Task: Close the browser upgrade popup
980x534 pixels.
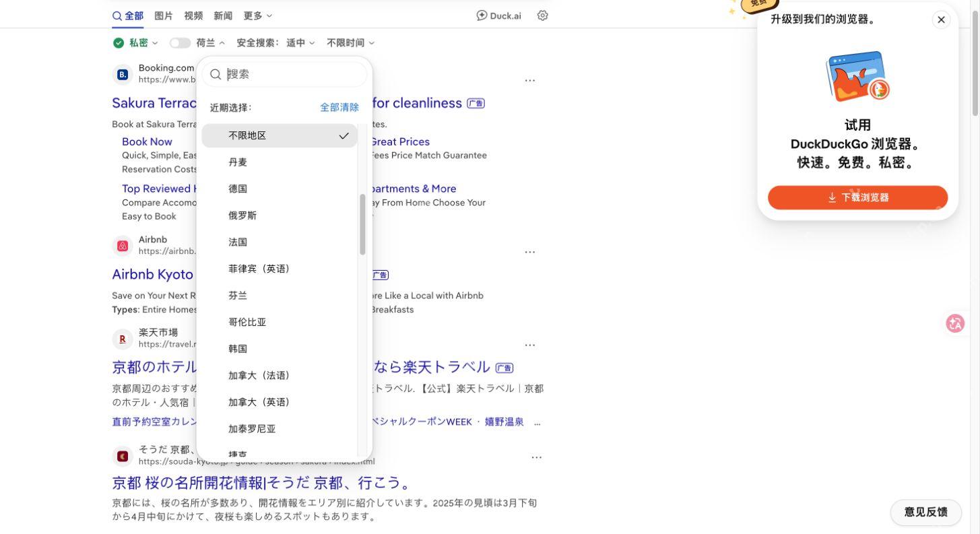Action: (942, 20)
